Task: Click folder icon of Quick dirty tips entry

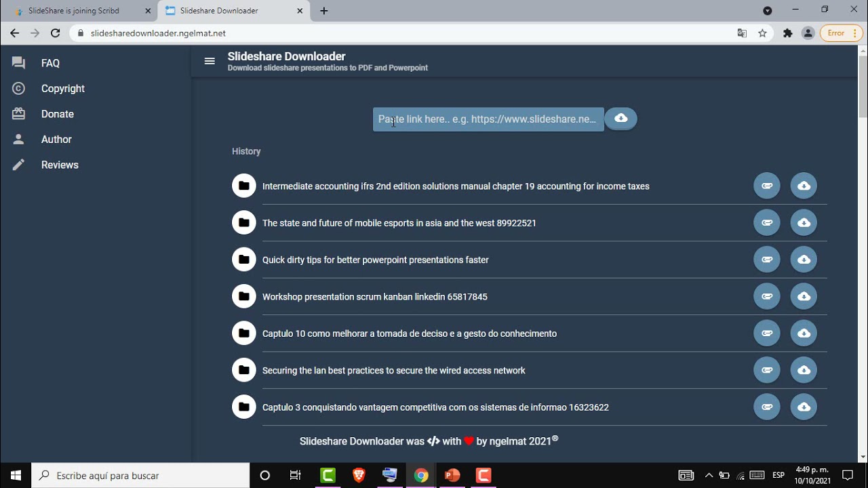Action: (x=244, y=260)
